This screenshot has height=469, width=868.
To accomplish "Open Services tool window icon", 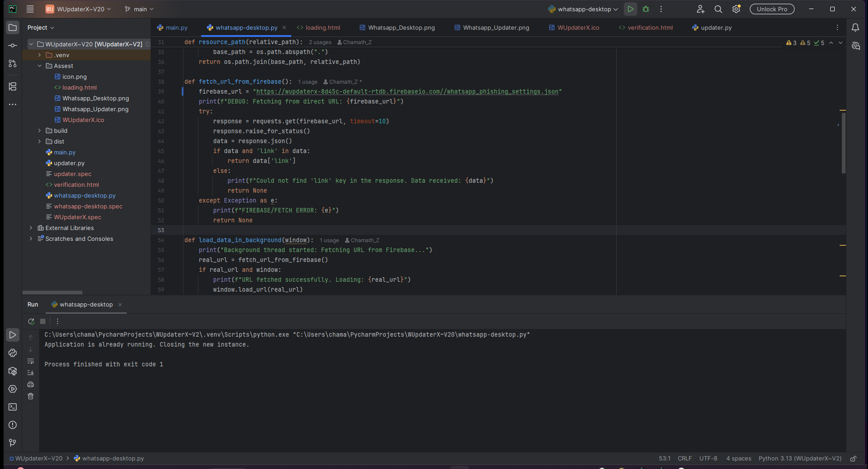I will click(x=13, y=389).
